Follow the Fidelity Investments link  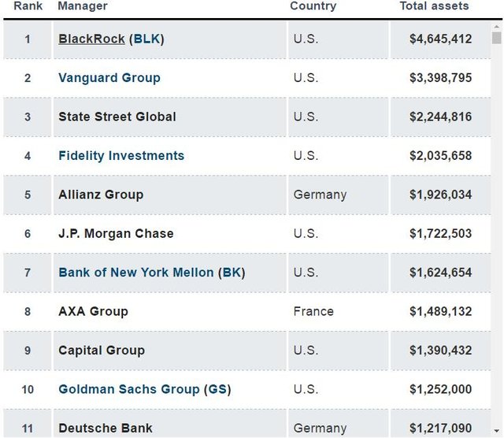(121, 155)
